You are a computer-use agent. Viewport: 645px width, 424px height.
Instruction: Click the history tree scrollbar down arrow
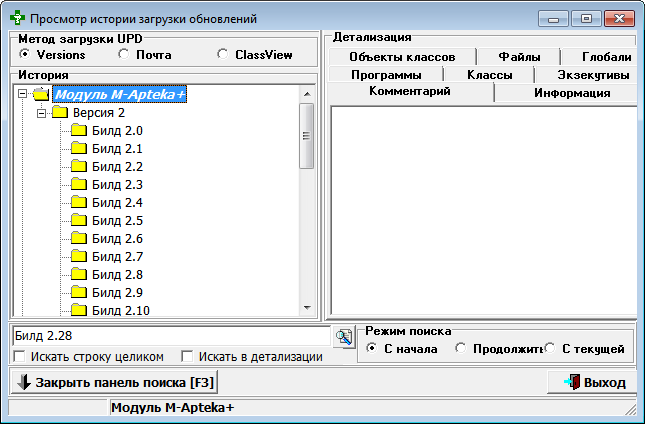(307, 308)
